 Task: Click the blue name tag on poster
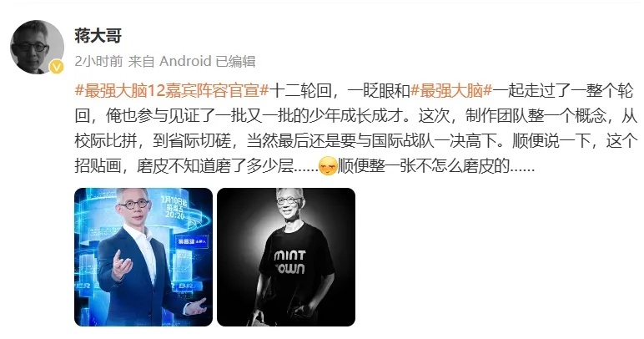click(192, 241)
